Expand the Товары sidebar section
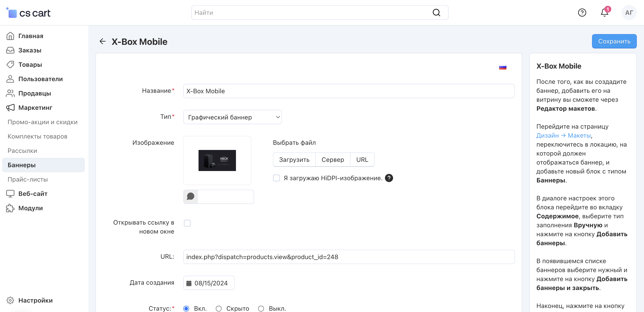644x312 pixels. pyautogui.click(x=30, y=65)
